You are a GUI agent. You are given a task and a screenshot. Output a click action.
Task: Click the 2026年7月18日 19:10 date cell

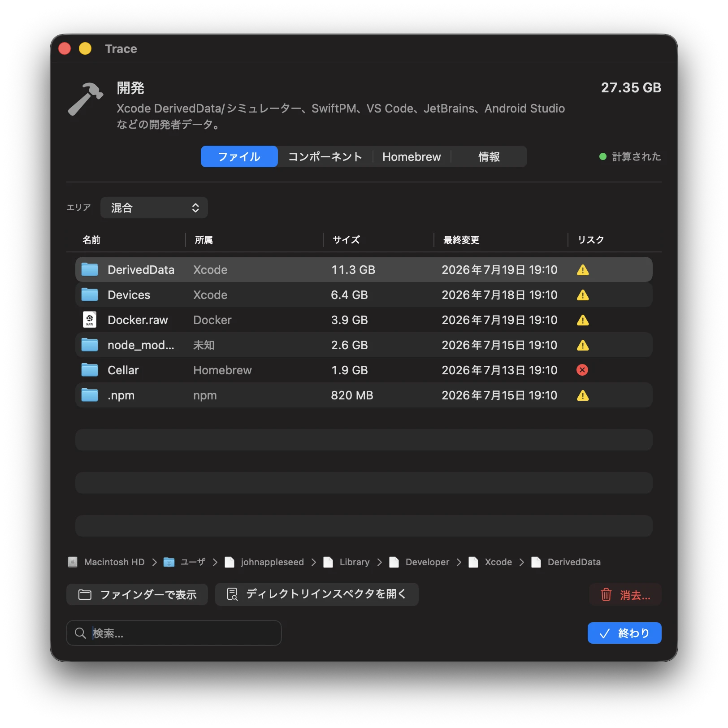(499, 295)
